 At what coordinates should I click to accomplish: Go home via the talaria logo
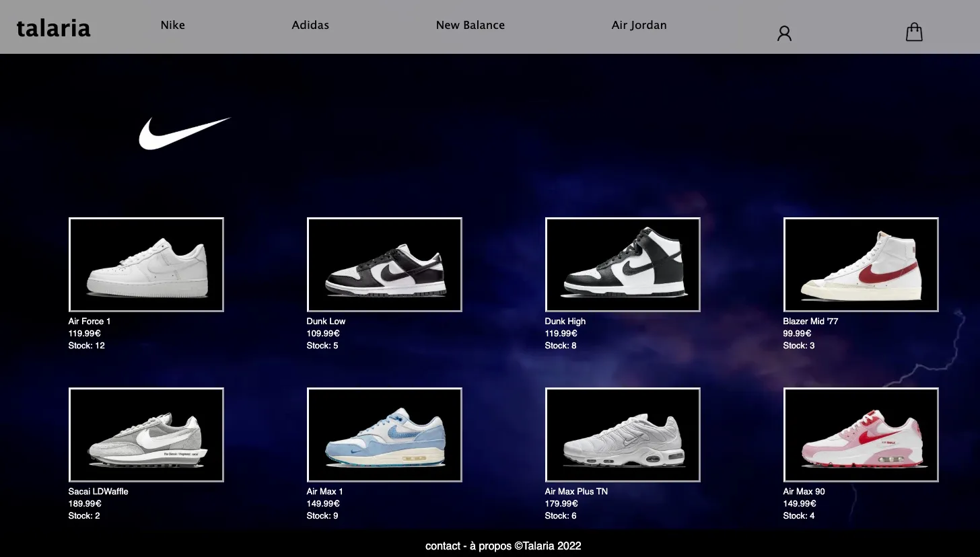53,28
